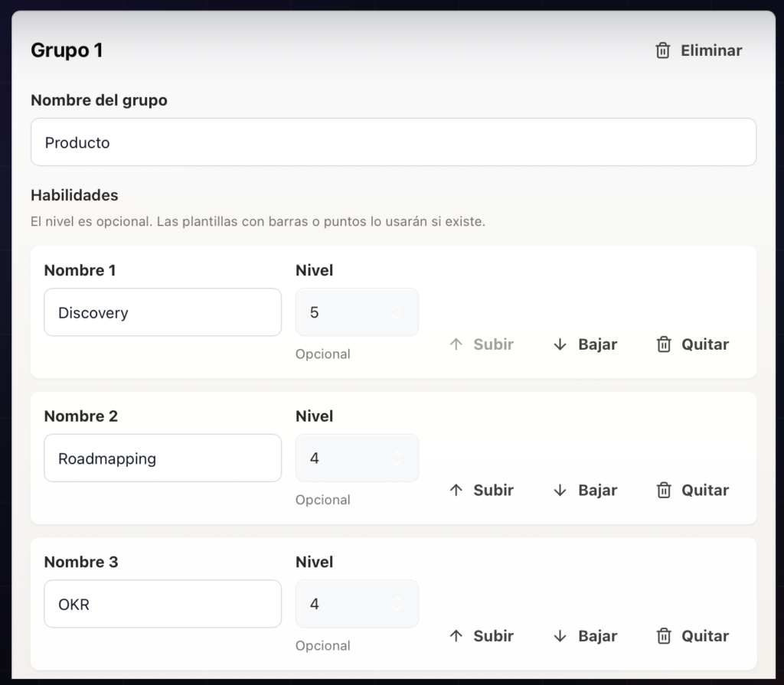Image resolution: width=784 pixels, height=685 pixels.
Task: Click the up arrow icon for OKR
Action: click(456, 636)
